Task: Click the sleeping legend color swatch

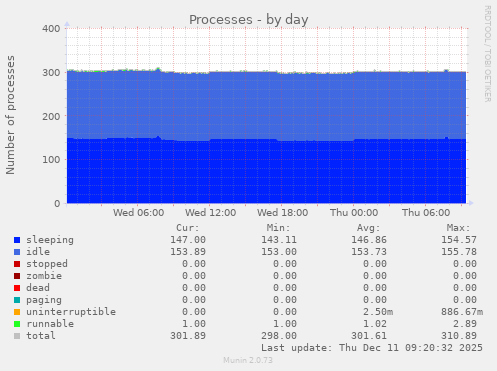Action: 17,240
